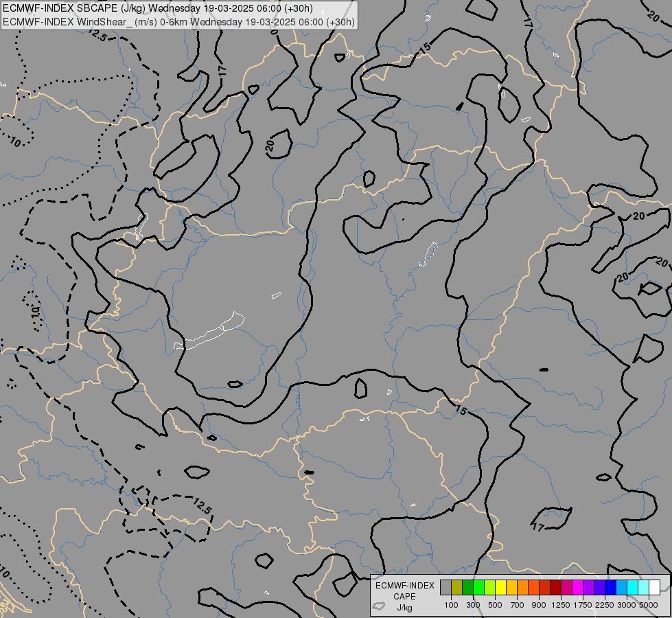The width and height of the screenshot is (672, 618).
Task: Select the dark maroon red legend swatch
Action: (555, 587)
